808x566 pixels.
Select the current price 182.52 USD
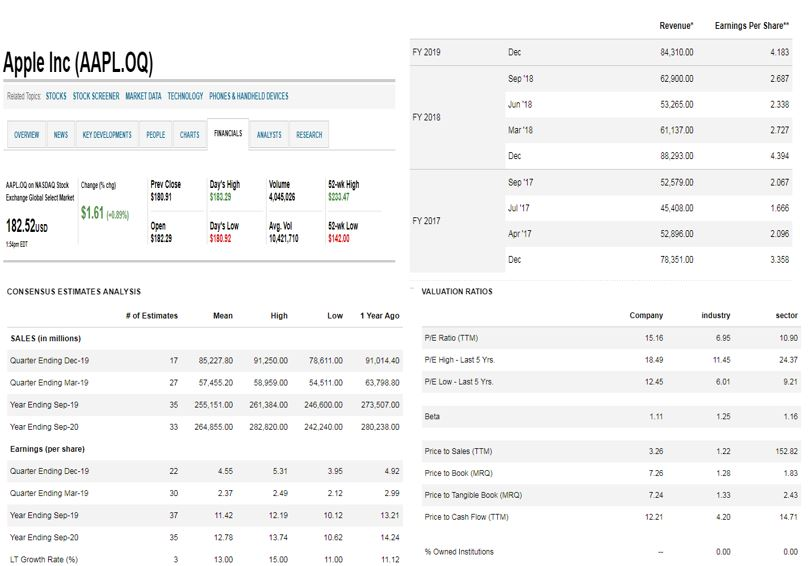coord(27,225)
